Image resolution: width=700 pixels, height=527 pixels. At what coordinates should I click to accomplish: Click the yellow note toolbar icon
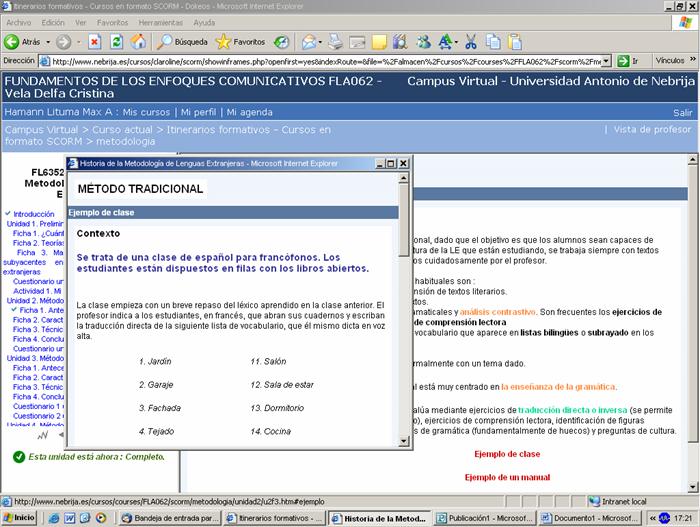click(379, 42)
